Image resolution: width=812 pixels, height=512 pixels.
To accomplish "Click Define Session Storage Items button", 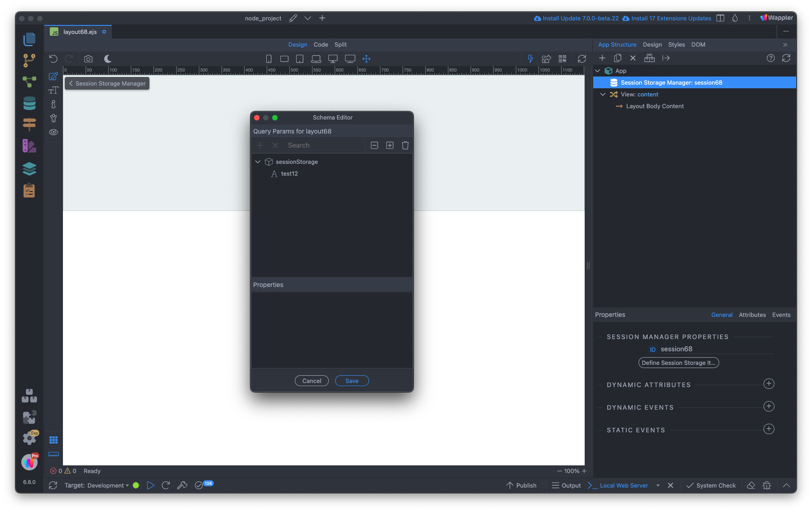I will click(678, 363).
